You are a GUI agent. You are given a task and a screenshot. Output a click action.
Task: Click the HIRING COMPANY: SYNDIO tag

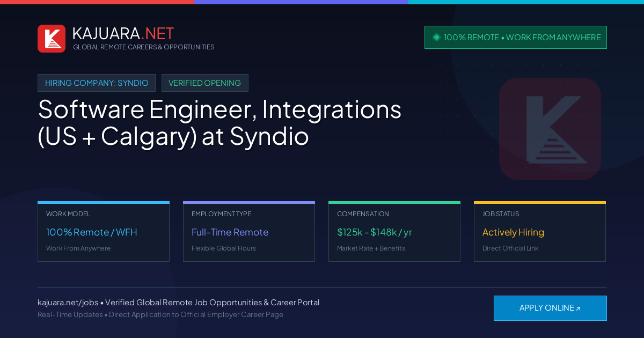(97, 83)
